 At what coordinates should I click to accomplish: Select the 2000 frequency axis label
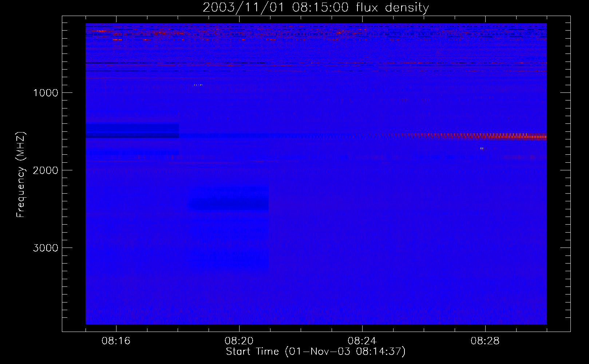tap(46, 170)
